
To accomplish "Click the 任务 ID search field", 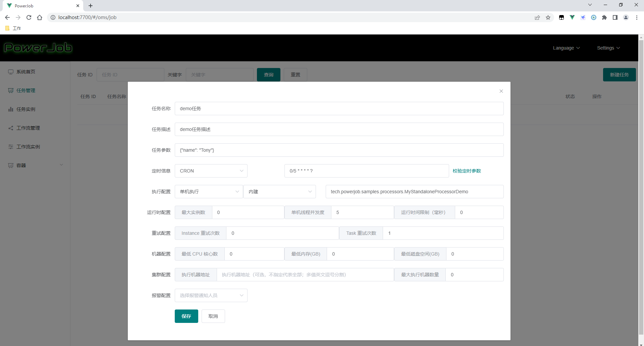I will pyautogui.click(x=130, y=75).
